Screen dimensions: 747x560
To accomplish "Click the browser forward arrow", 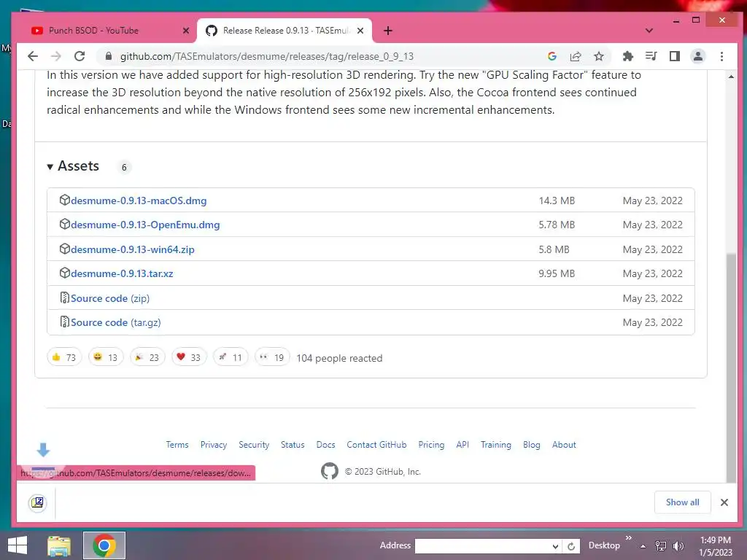I will click(x=55, y=56).
